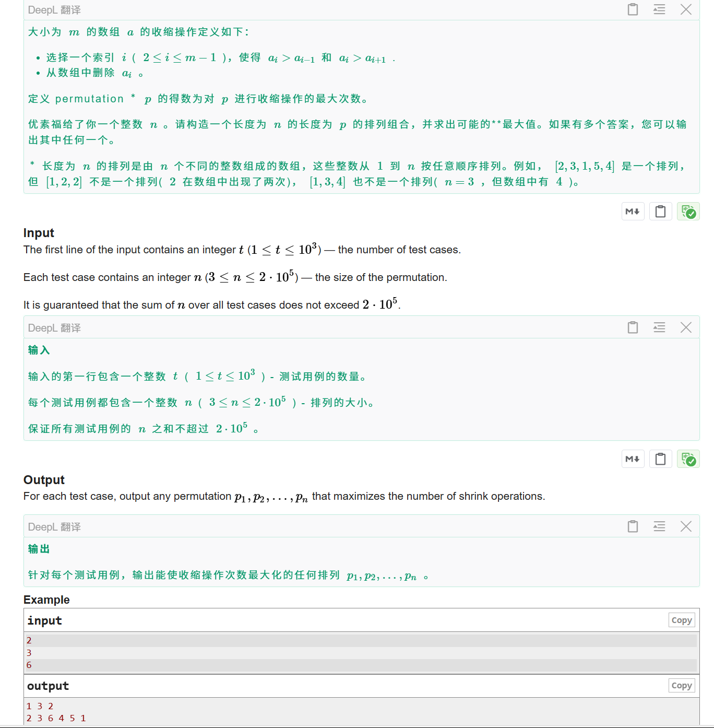The width and height of the screenshot is (714, 728).
Task: Open display options in Output translation panel
Action: 659,526
